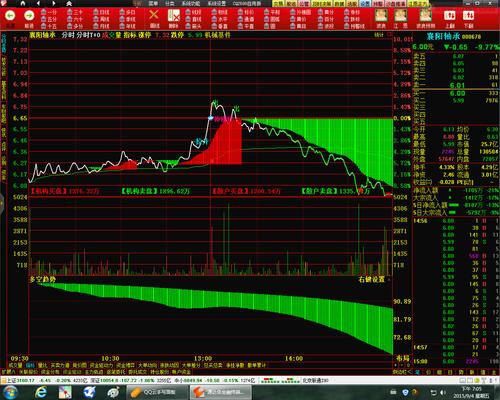Click the first portrait avatar icon in the toolbar
Screen dimensions: 500x400
click(381, 15)
